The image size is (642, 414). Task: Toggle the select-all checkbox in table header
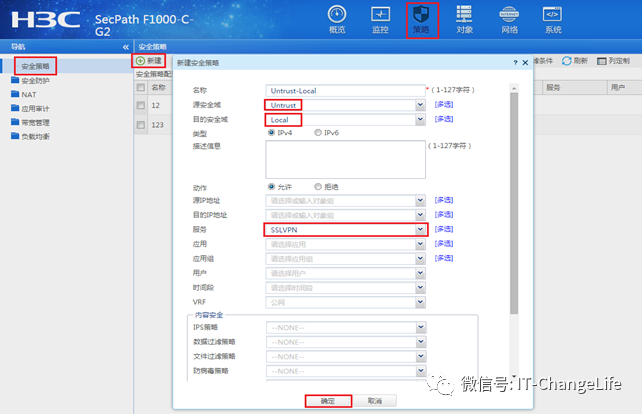point(141,87)
